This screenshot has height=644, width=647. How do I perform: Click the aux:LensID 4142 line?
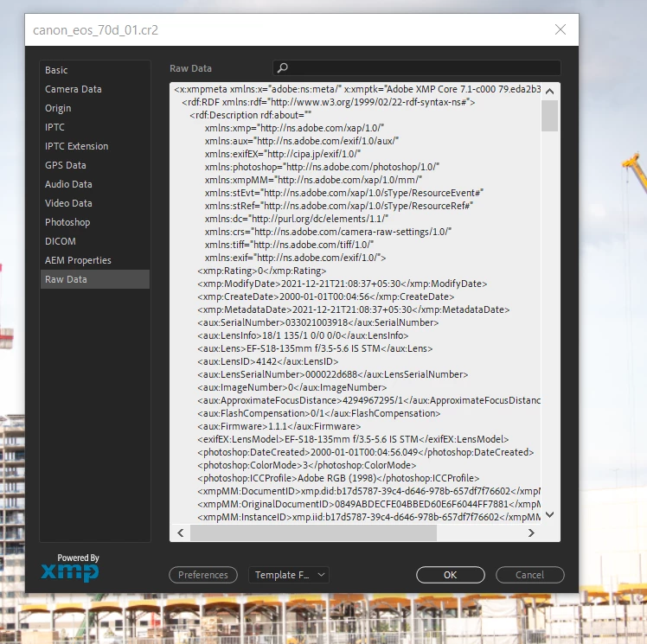click(x=268, y=361)
